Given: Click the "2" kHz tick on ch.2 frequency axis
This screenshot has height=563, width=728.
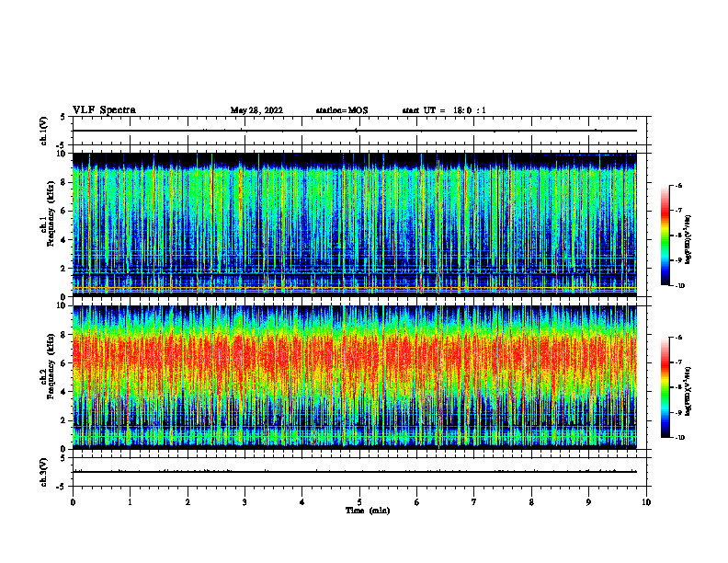Looking at the screenshot, I should 63,420.
